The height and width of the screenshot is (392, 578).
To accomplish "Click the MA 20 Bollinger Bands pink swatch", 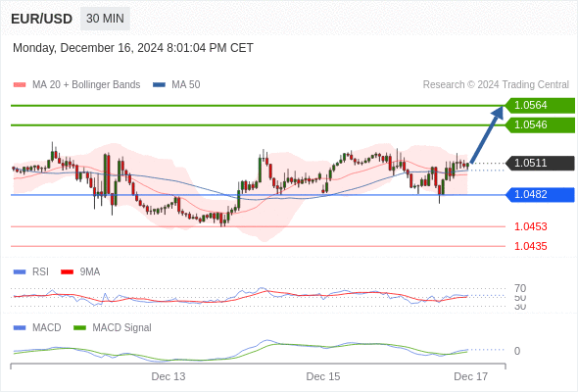I will coord(20,85).
